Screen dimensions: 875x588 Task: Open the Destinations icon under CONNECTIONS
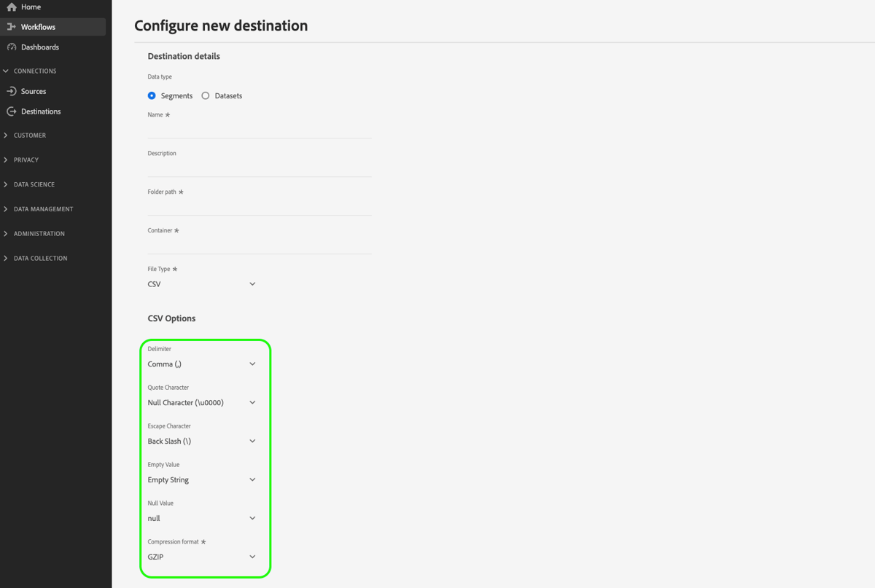(x=12, y=111)
